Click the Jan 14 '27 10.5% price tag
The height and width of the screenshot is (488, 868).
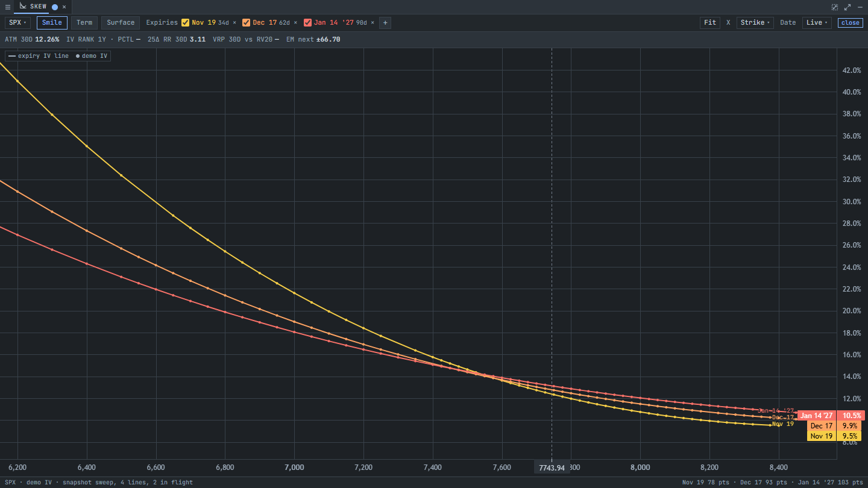click(831, 416)
